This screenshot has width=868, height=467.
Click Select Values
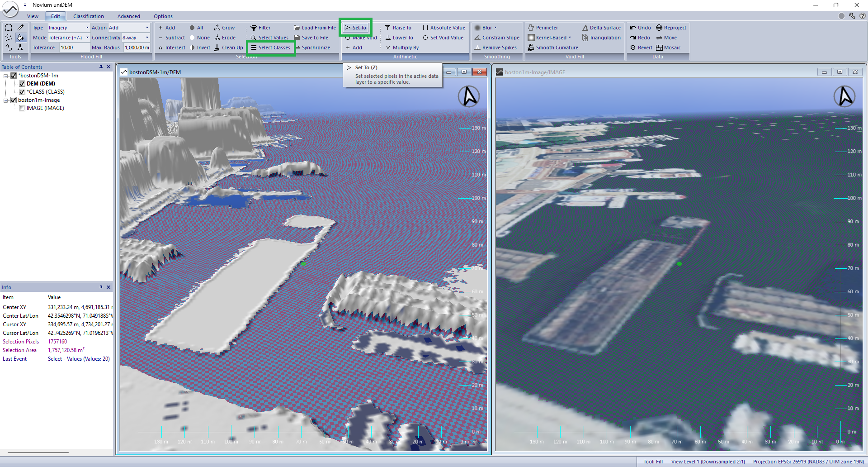coord(269,38)
